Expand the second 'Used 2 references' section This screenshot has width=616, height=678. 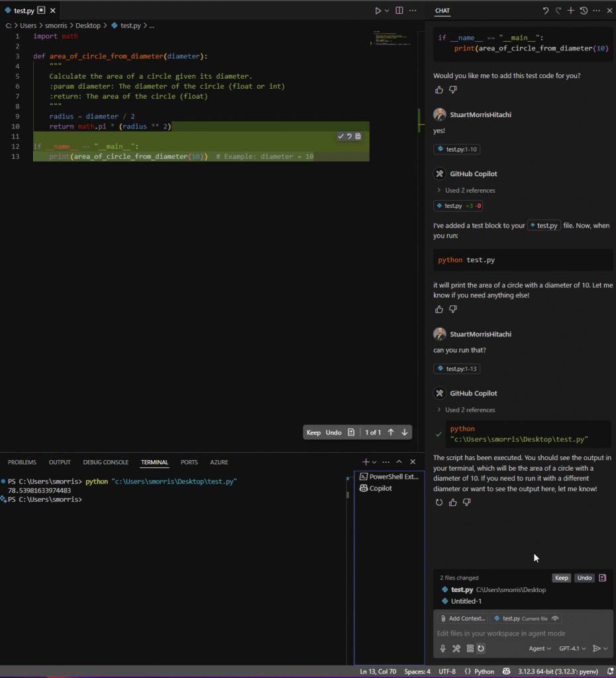(466, 410)
